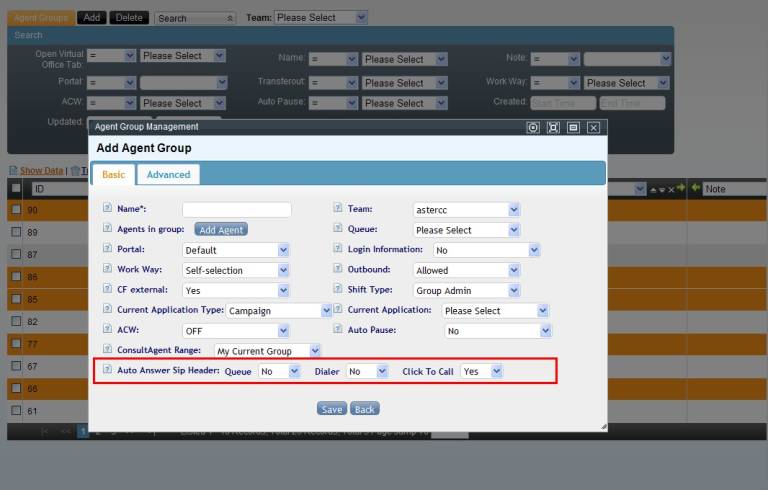Open the Team dropdown showing astercc
The height and width of the screenshot is (490, 768).
466,210
